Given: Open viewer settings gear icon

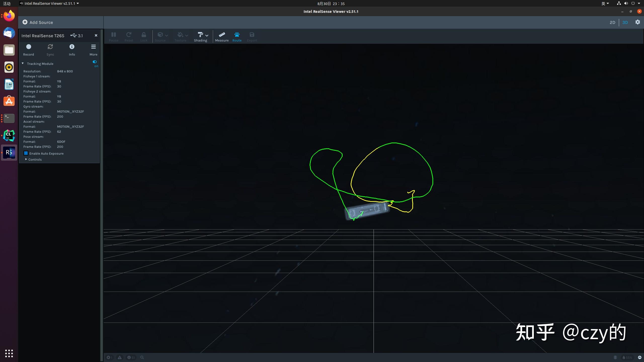Looking at the screenshot, I should 637,22.
